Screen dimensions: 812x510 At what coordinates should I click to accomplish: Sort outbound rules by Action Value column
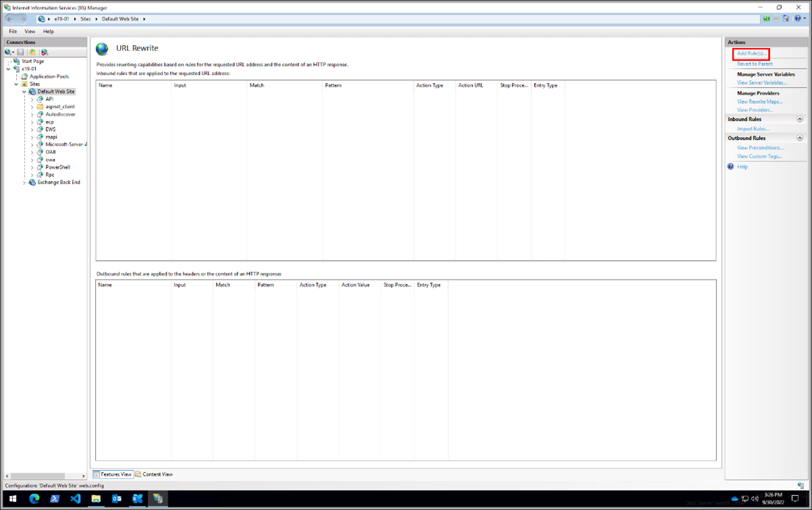360,285
